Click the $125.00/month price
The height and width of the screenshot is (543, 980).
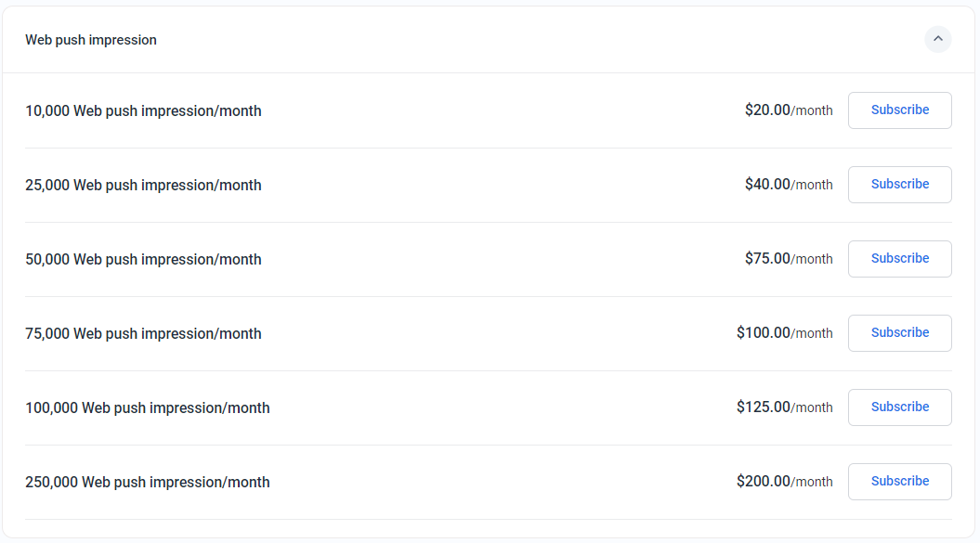784,407
